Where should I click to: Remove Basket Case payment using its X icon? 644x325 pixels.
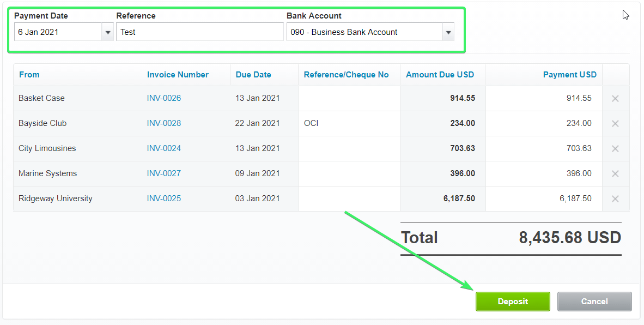[x=615, y=98]
